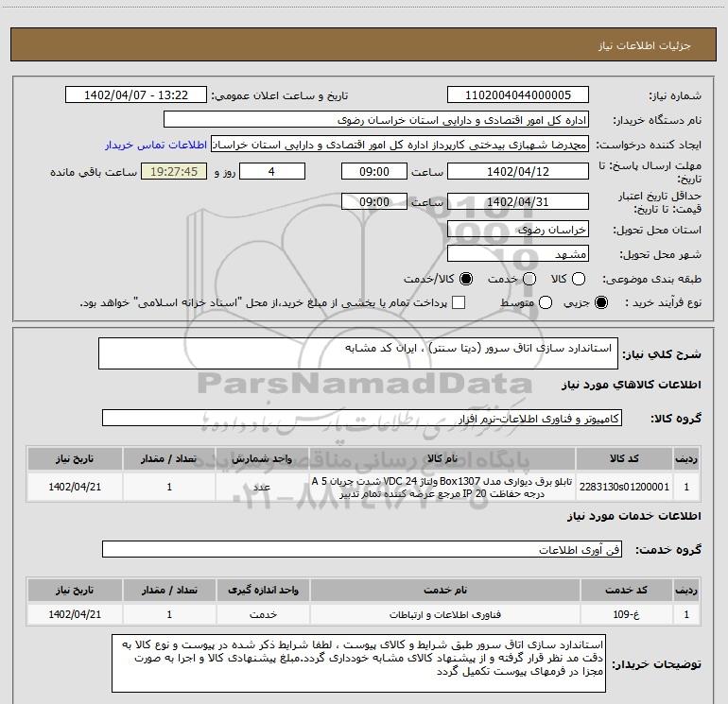Click the price validity time 09:00 field
Viewport: 728px width, 704px height.
(x=374, y=201)
